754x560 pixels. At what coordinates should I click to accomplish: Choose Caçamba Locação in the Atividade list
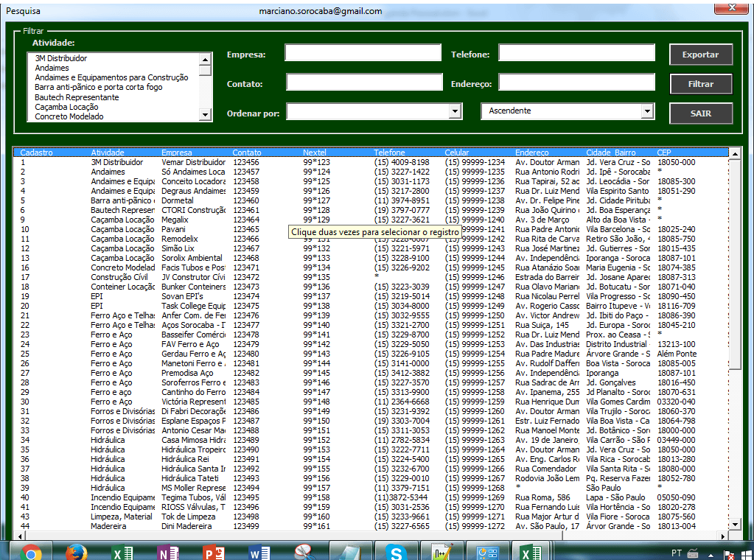[66, 107]
